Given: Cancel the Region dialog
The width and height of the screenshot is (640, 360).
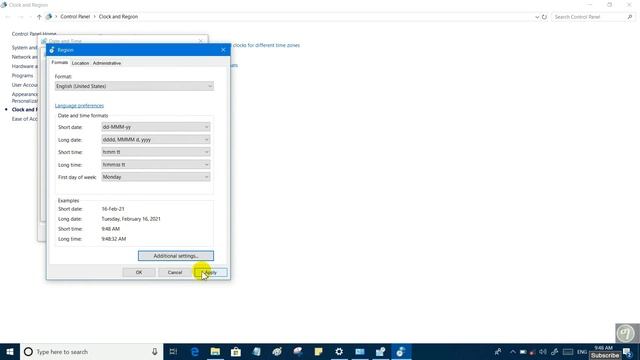Looking at the screenshot, I should 175,272.
